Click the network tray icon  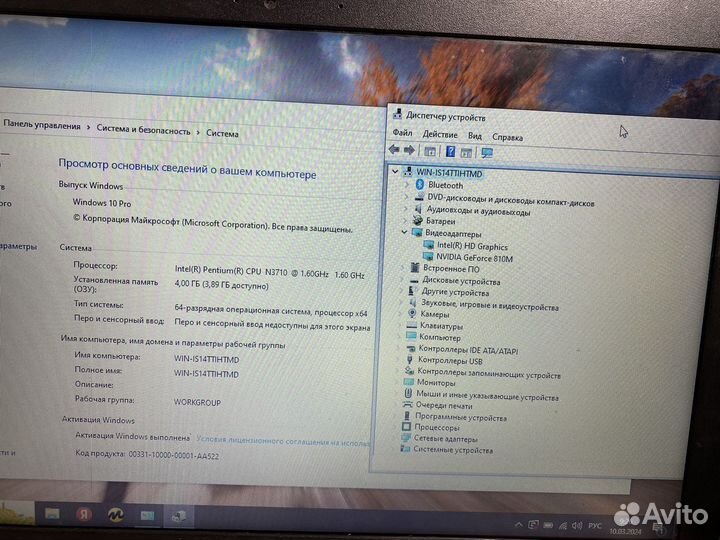point(563,525)
